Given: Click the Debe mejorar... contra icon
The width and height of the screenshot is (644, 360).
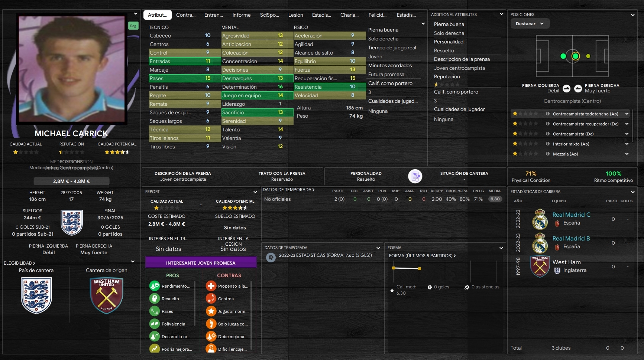Looking at the screenshot, I should click(x=211, y=337).
